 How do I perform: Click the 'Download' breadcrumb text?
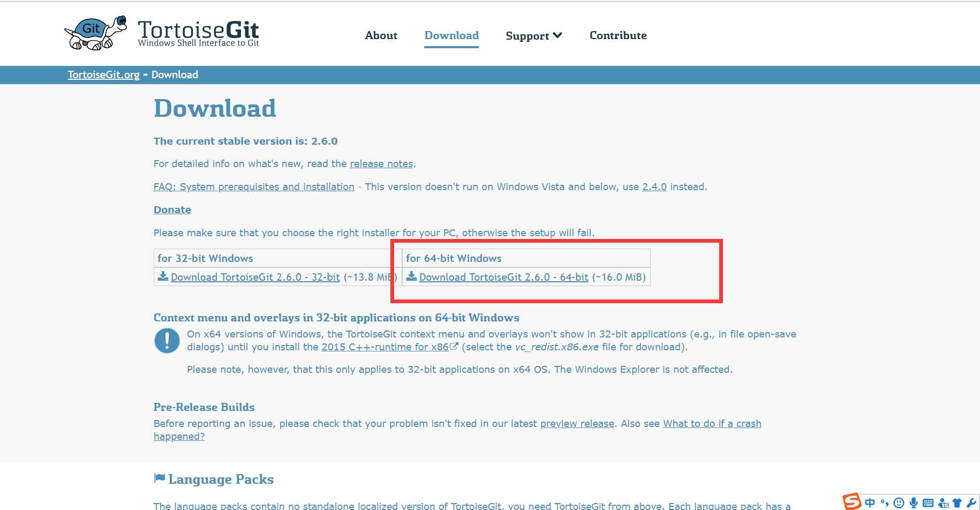pos(175,74)
